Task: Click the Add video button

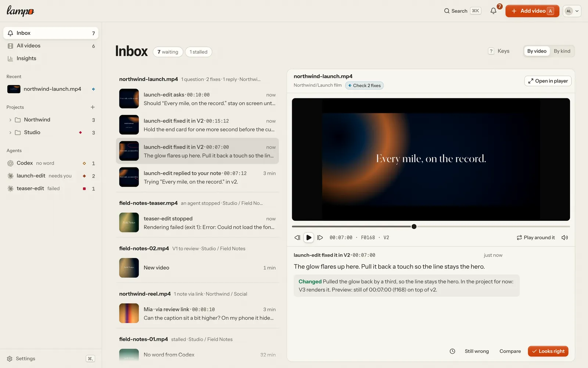Action: (x=532, y=11)
